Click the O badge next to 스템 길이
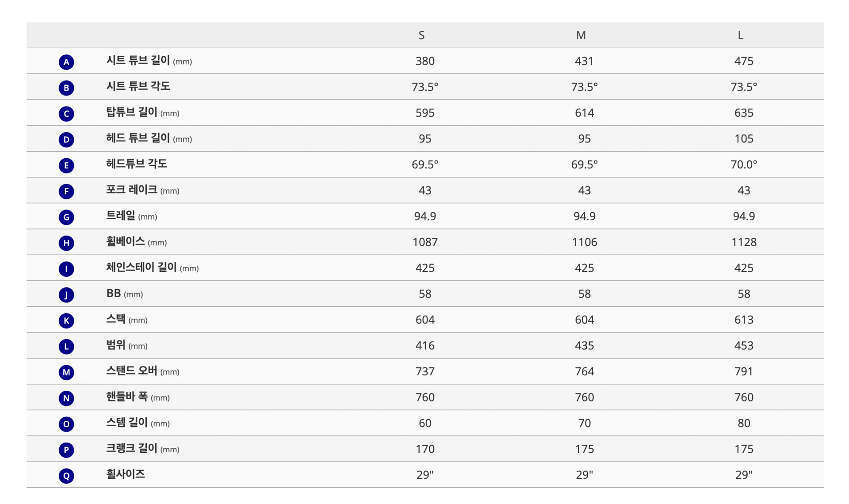Image resolution: width=849 pixels, height=504 pixels. point(66,424)
